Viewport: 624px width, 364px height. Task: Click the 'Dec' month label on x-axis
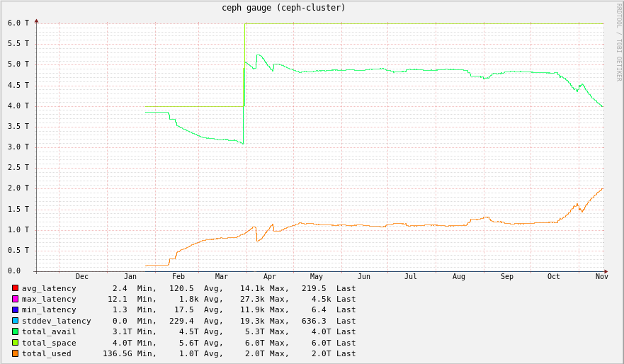82,277
